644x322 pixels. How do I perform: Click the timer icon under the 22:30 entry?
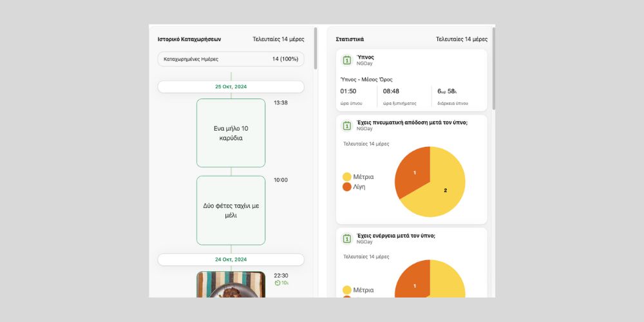(278, 283)
